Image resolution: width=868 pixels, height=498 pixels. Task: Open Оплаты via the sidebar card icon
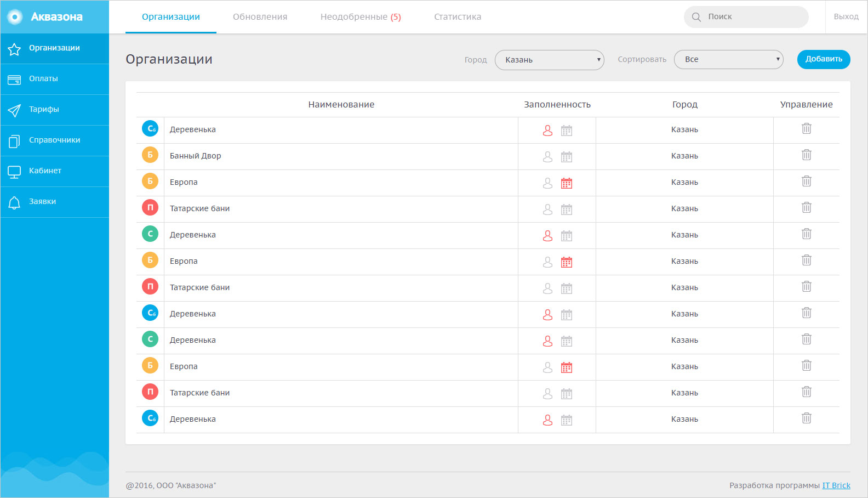coord(14,80)
